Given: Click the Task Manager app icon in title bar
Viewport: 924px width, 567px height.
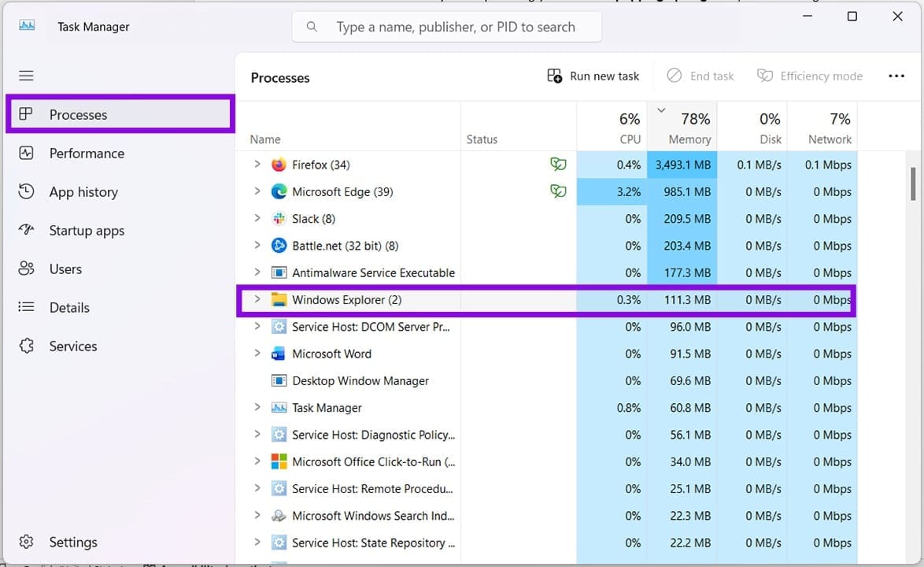Looking at the screenshot, I should pos(27,25).
